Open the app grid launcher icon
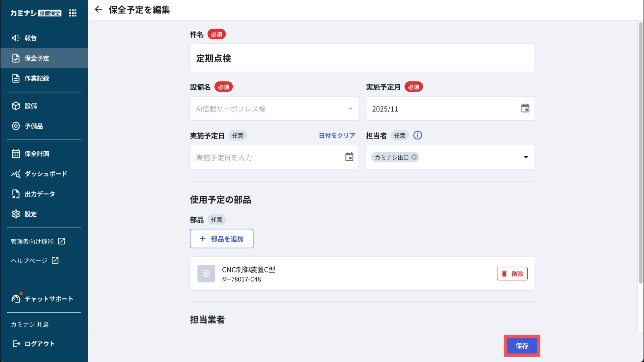644x362 pixels. coord(73,13)
